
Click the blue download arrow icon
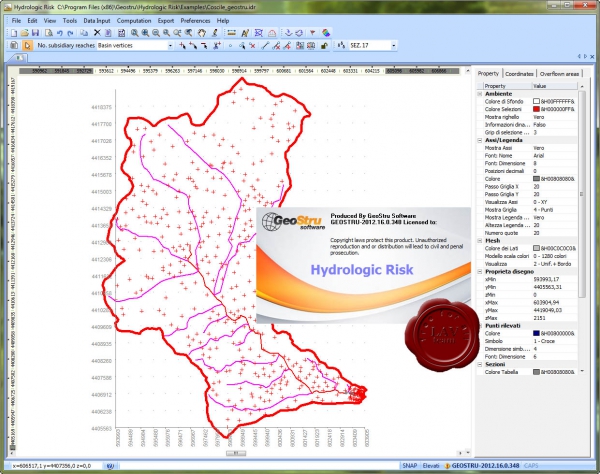(x=289, y=33)
